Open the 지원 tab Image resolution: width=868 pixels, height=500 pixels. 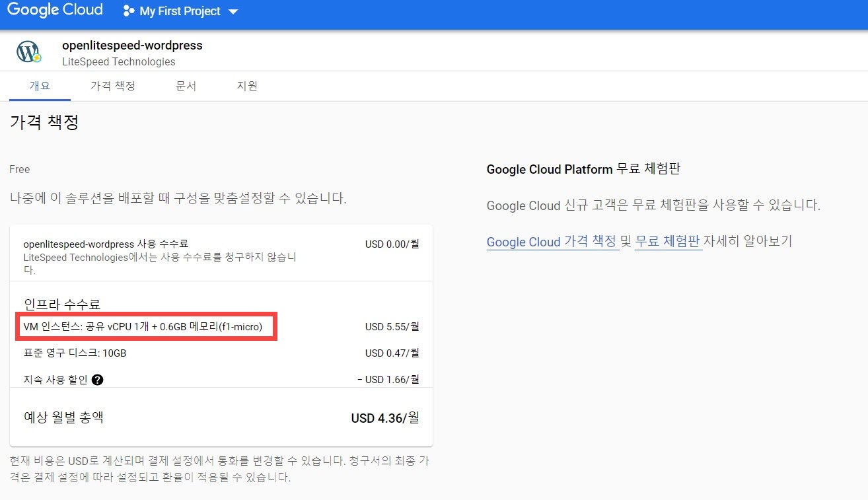pyautogui.click(x=247, y=87)
